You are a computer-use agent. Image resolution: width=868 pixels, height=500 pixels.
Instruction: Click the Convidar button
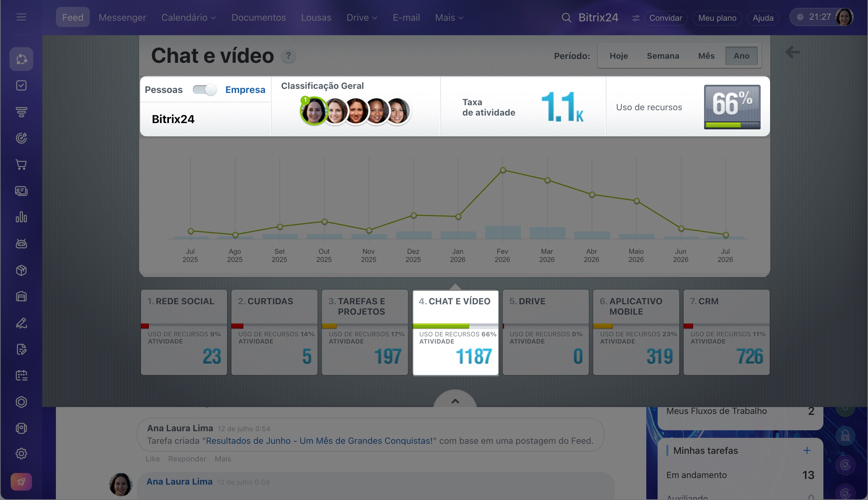pyautogui.click(x=665, y=18)
